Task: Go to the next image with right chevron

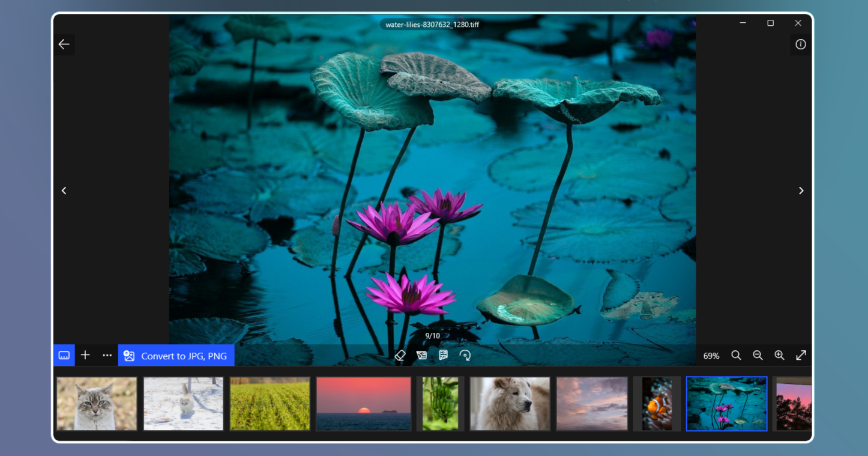Action: (x=801, y=190)
